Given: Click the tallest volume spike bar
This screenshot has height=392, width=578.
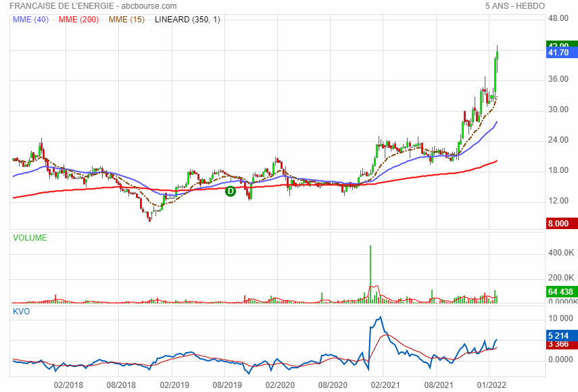Looking at the screenshot, I should [370, 274].
